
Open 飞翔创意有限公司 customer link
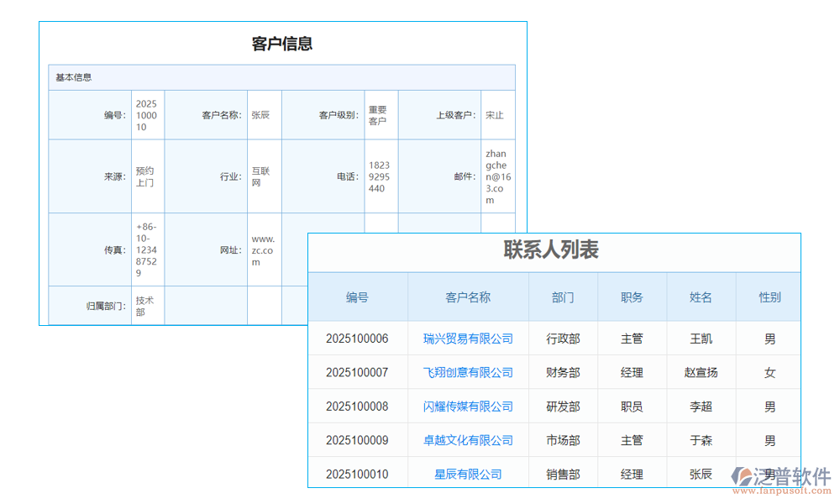467,372
